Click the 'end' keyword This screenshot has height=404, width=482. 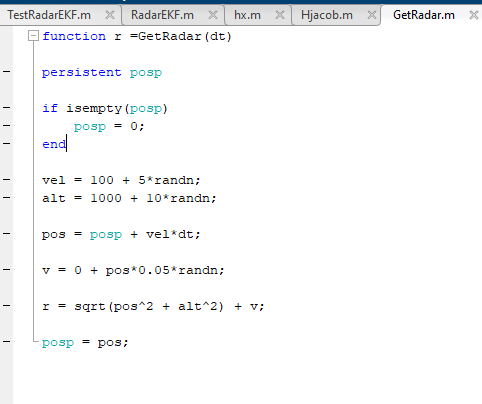[54, 144]
